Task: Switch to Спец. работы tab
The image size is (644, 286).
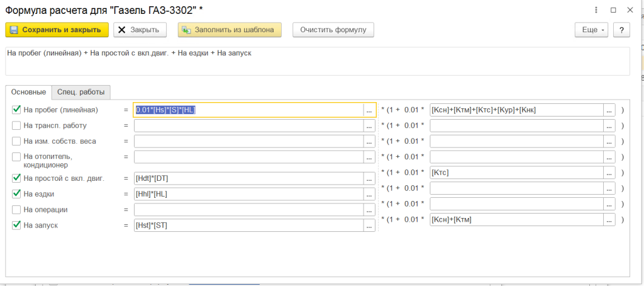Action: click(80, 93)
